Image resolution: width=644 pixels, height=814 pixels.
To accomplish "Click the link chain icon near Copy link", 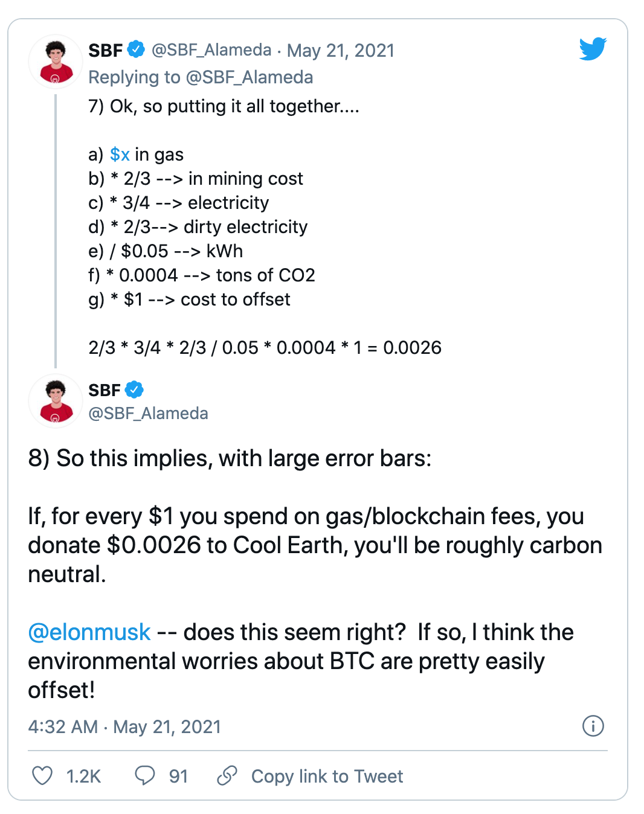I will (x=227, y=776).
